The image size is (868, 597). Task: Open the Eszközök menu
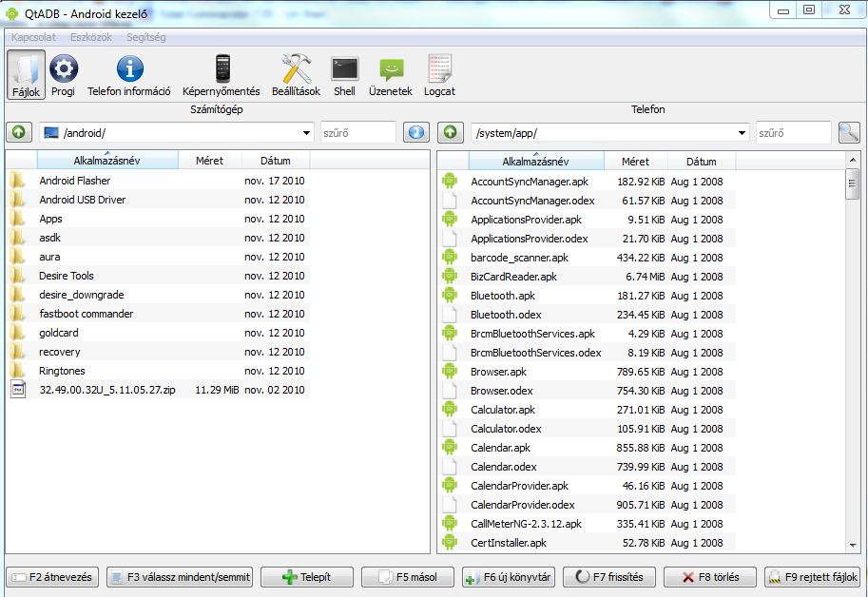pos(91,37)
